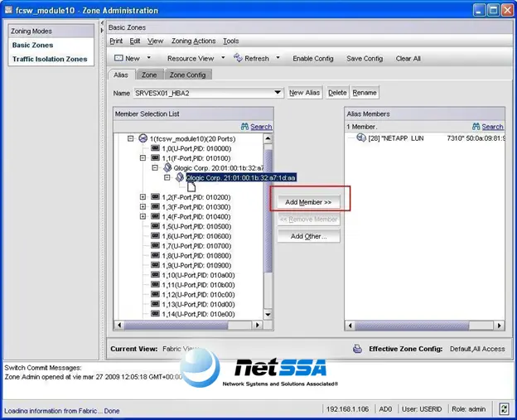Click Enable Config in the toolbar
The width and height of the screenshot is (517, 420).
(313, 58)
